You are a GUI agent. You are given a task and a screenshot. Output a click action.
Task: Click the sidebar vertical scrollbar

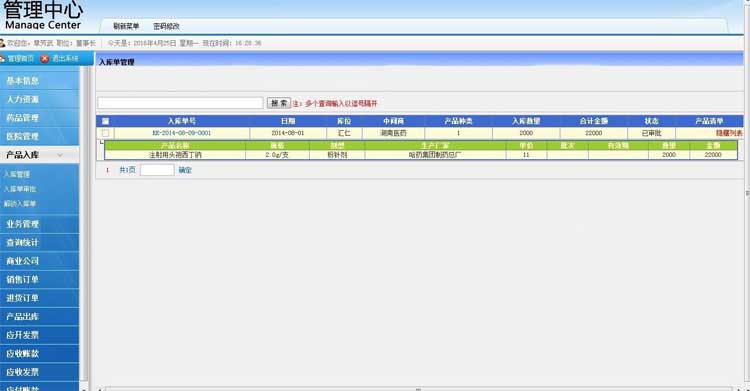pyautogui.click(x=85, y=225)
